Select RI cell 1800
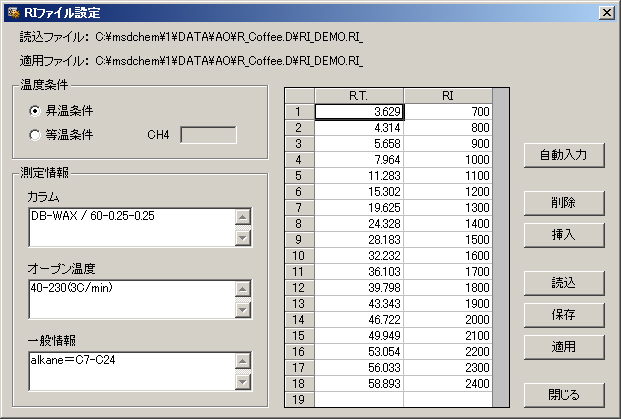This screenshot has height=419, width=621. tap(448, 288)
